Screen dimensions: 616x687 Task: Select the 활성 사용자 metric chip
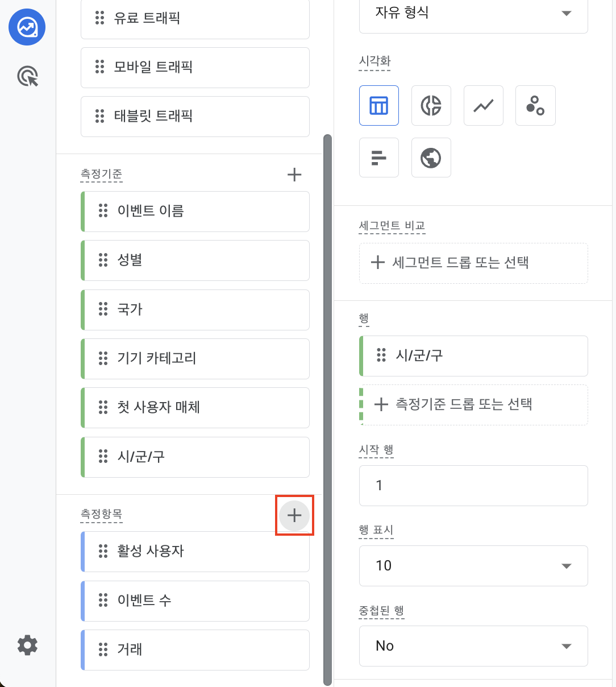[195, 552]
